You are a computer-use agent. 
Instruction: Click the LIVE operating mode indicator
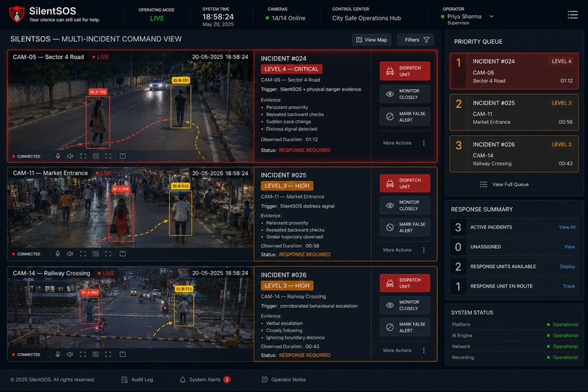coord(157,18)
